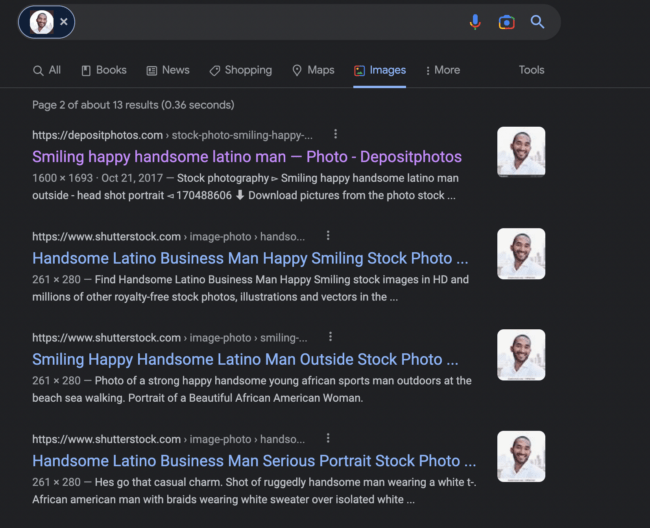Click the magnifying glass search button
Viewport: 650px width, 528px height.
click(x=537, y=22)
